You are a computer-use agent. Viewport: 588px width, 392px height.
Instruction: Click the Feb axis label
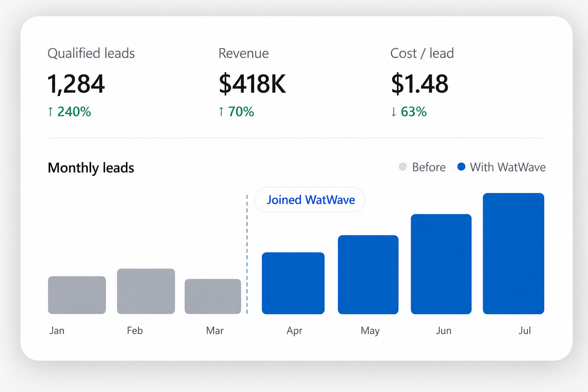tap(135, 331)
